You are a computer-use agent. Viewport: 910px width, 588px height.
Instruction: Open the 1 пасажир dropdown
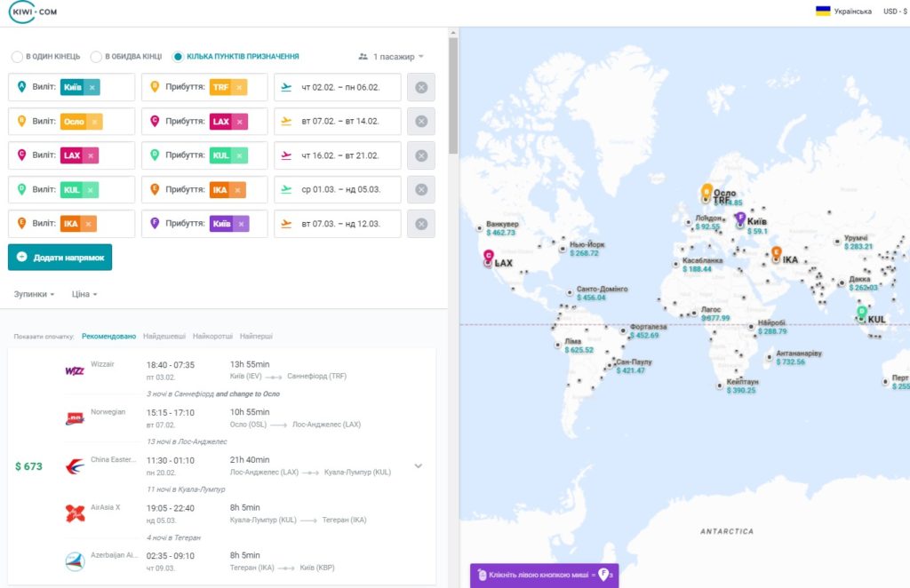click(x=391, y=56)
